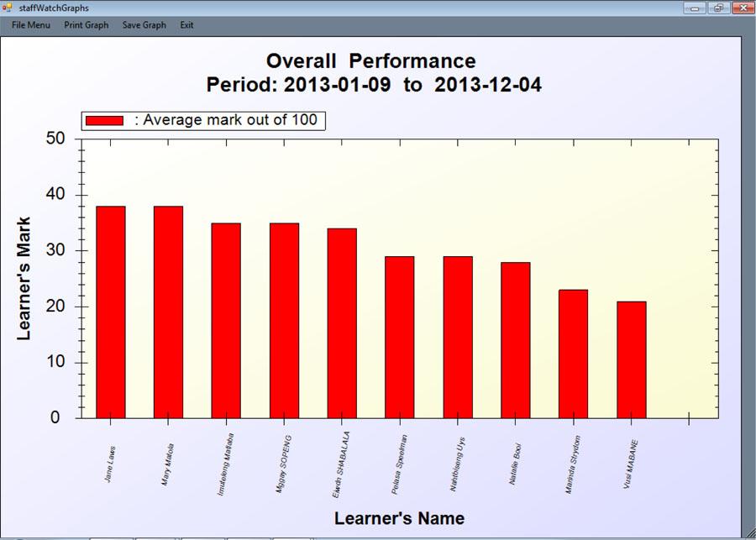
Task: Click the red legend color swatch
Action: [104, 121]
